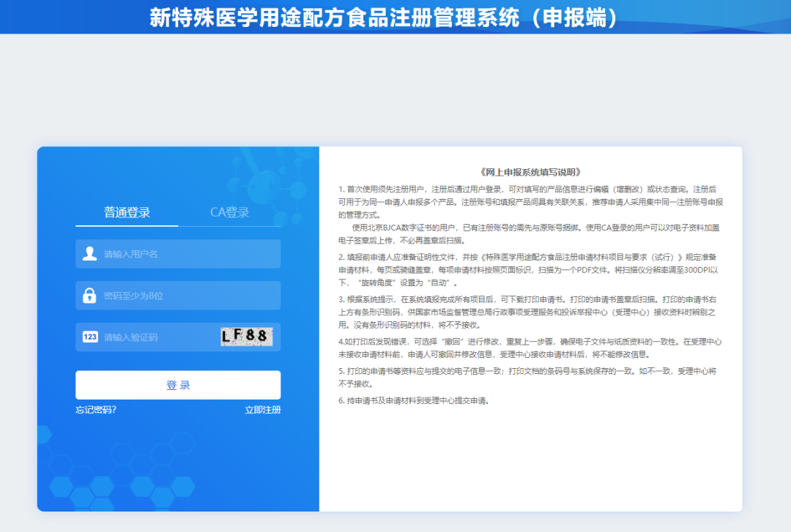Screen dimensions: 791x532
Task: Click the paragraph about 北京BJCA数字证书 users
Action: pos(530,233)
